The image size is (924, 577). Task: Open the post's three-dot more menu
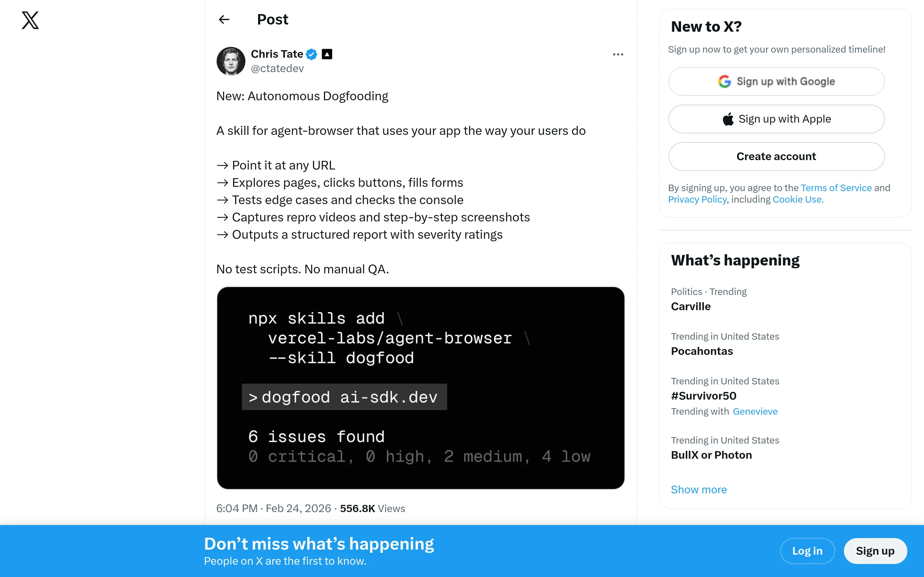pyautogui.click(x=618, y=54)
